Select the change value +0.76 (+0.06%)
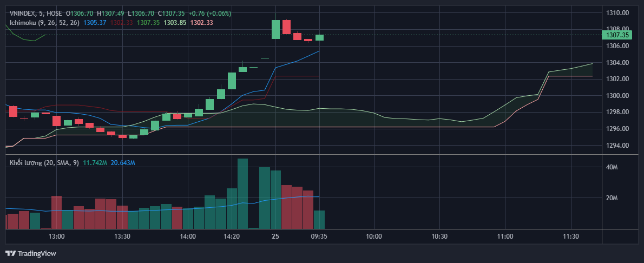Viewport: 644px width, 263px height. click(x=210, y=14)
